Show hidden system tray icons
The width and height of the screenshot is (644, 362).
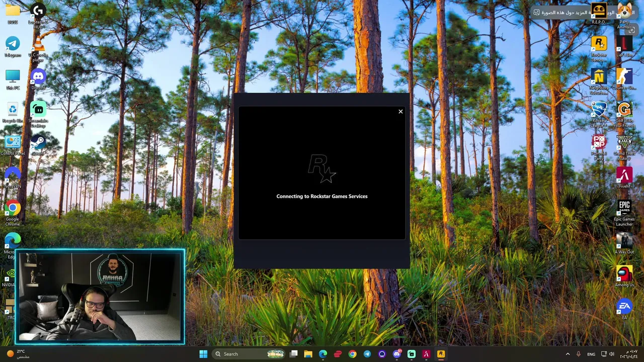[x=568, y=354]
